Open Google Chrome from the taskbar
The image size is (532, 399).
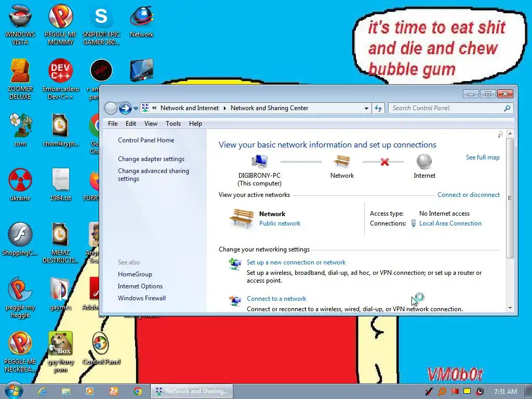click(x=137, y=391)
